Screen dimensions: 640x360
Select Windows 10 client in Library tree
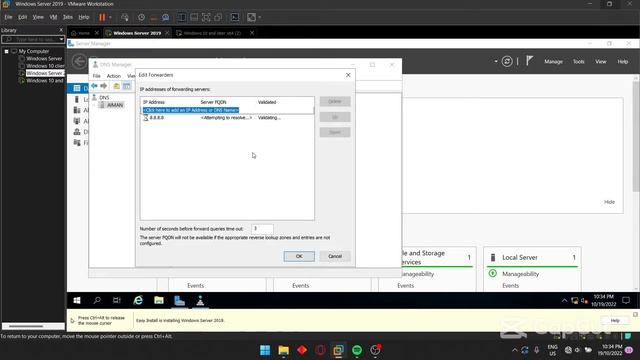pyautogui.click(x=45, y=66)
